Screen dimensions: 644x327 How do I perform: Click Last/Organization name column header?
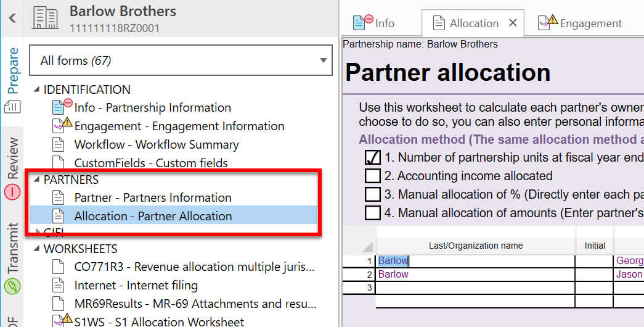476,246
